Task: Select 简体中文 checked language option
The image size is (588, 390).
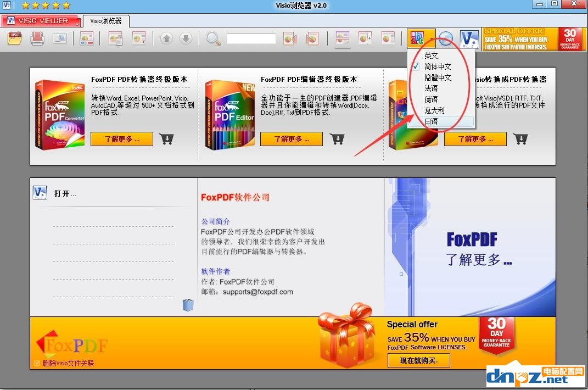Action: [x=438, y=66]
